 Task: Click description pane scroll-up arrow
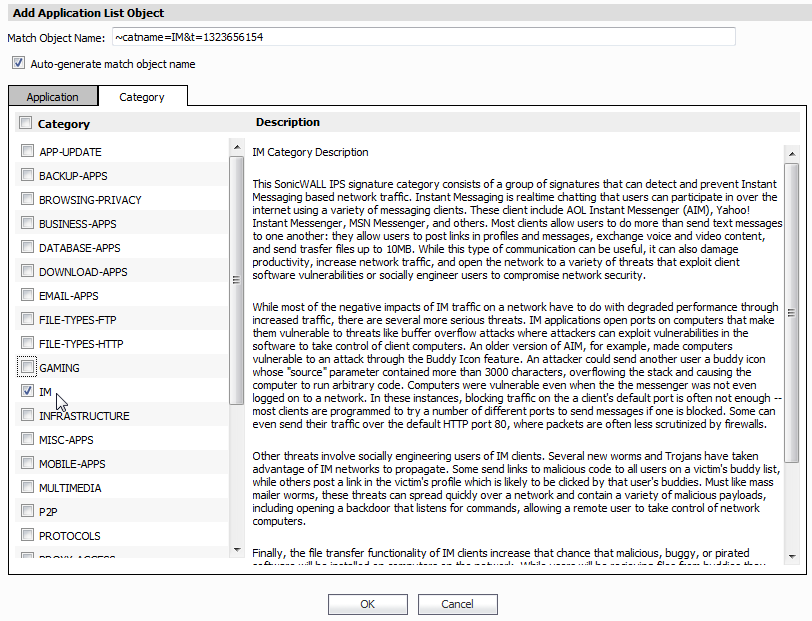point(792,154)
